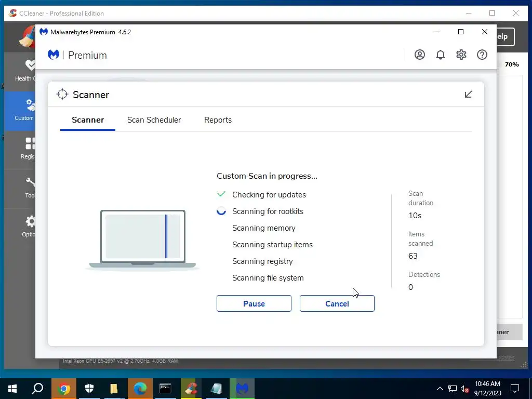Open Microsoft Edge from the taskbar
The width and height of the screenshot is (532, 399).
coord(140,389)
